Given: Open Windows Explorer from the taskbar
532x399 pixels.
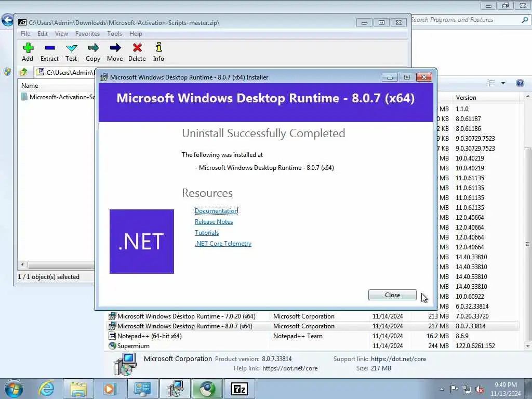Looking at the screenshot, I should tap(78, 389).
